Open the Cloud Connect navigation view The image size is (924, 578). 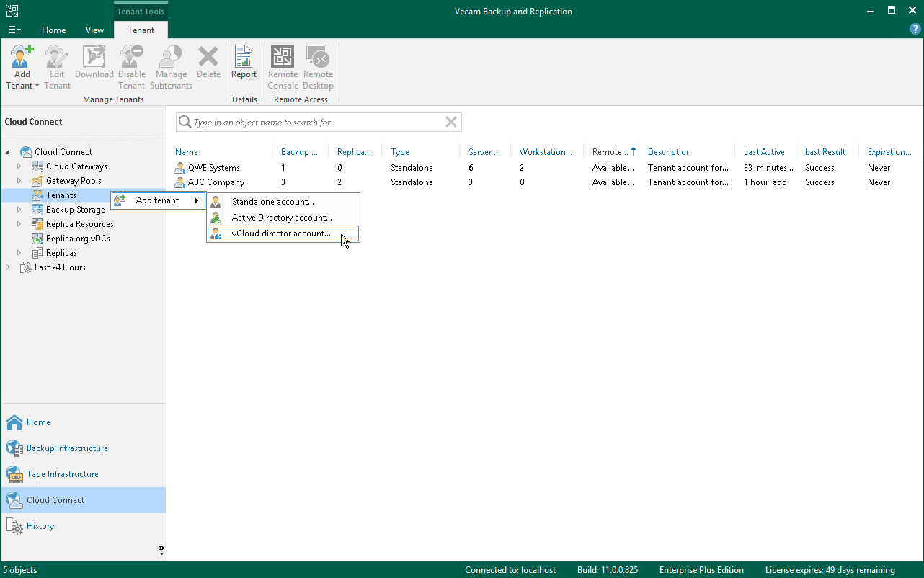pyautogui.click(x=83, y=500)
